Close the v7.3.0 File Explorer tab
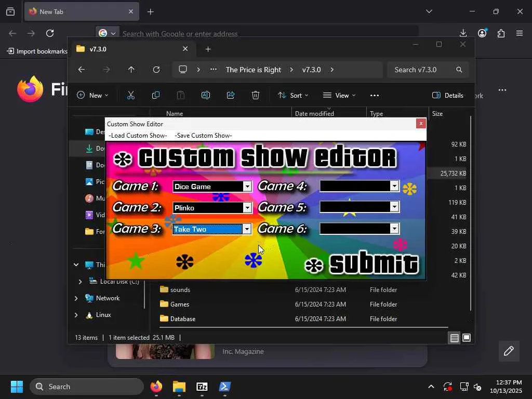This screenshot has width=532, height=399. (185, 49)
